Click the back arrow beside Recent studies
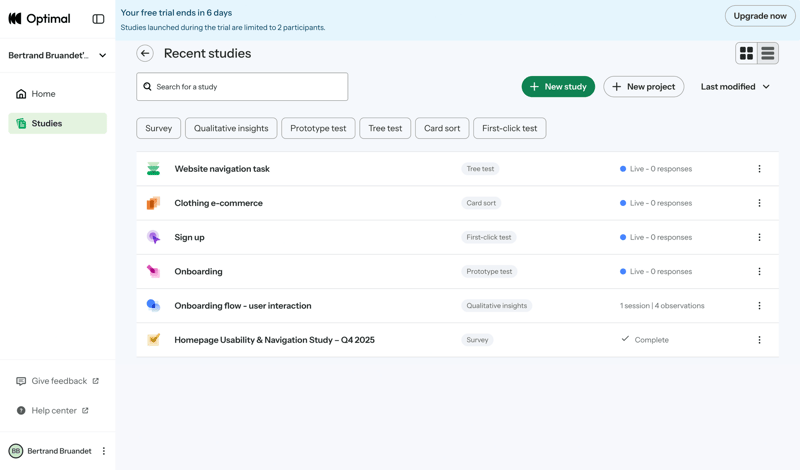The image size is (800, 470). tap(145, 53)
